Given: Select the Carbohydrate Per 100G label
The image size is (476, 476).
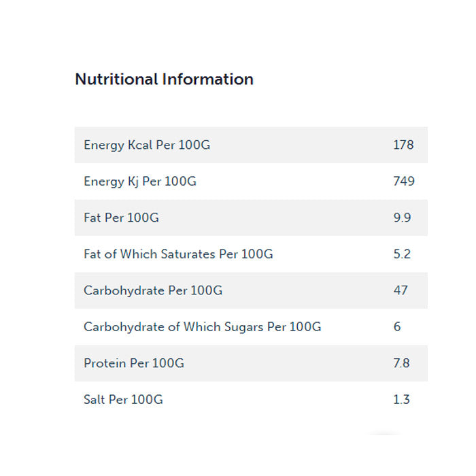Looking at the screenshot, I should point(153,290).
